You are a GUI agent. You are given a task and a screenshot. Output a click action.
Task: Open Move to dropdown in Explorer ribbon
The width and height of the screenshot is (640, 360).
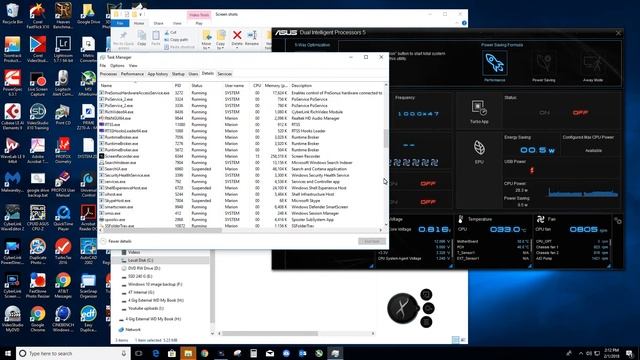click(207, 40)
